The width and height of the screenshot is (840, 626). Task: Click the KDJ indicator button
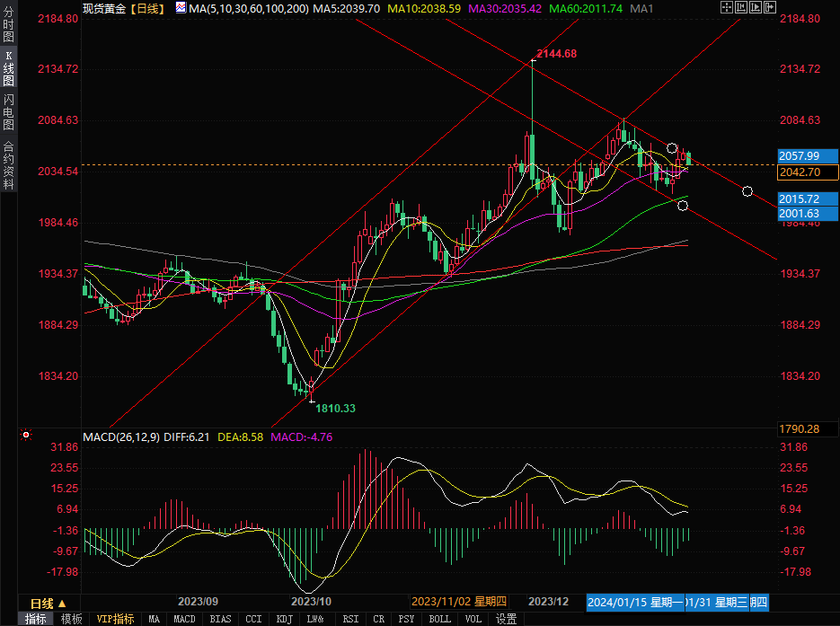284,619
